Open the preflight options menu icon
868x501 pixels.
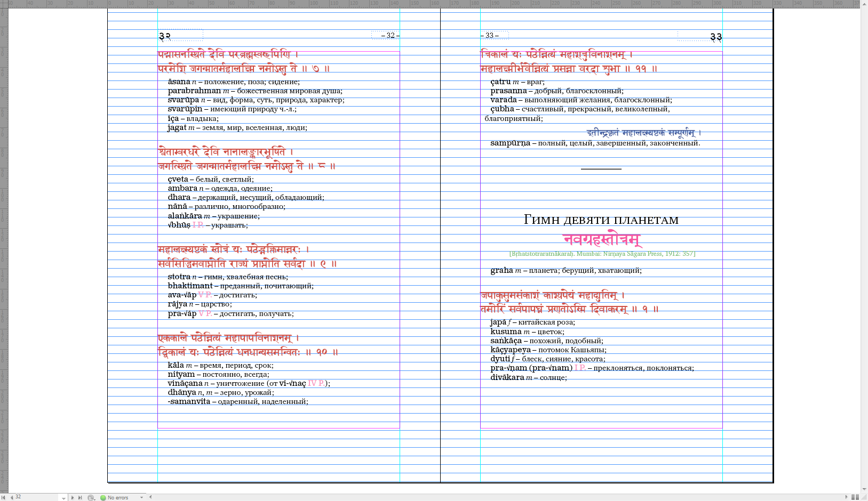click(x=91, y=497)
